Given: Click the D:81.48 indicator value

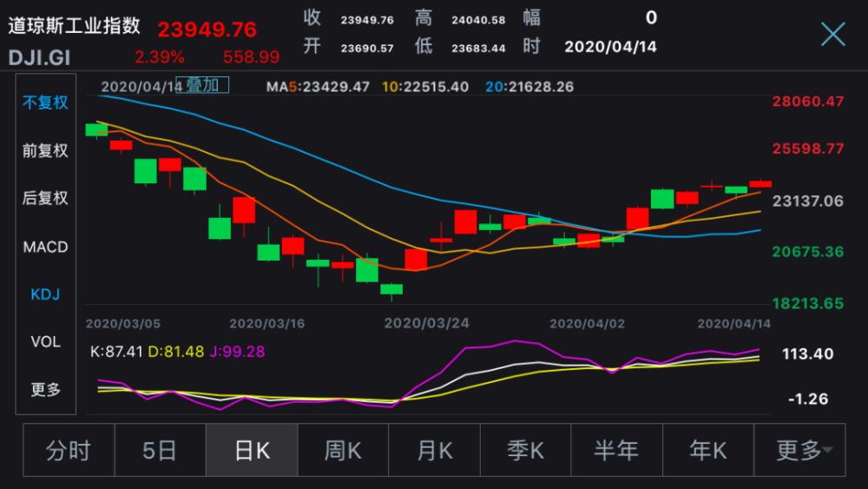Looking at the screenshot, I should (x=176, y=352).
